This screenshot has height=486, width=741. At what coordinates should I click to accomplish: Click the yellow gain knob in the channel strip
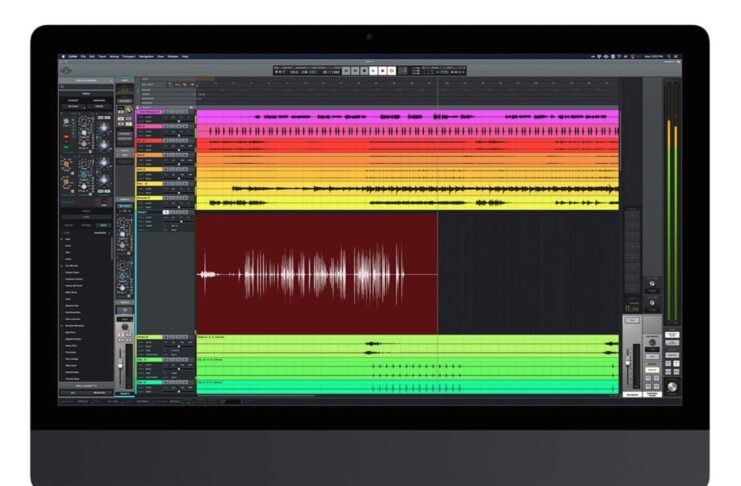click(128, 110)
